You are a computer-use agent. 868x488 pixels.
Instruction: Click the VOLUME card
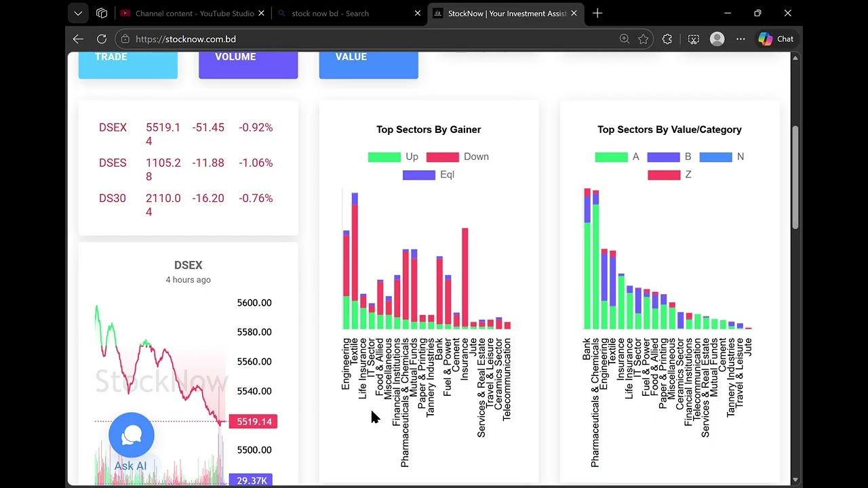248,65
